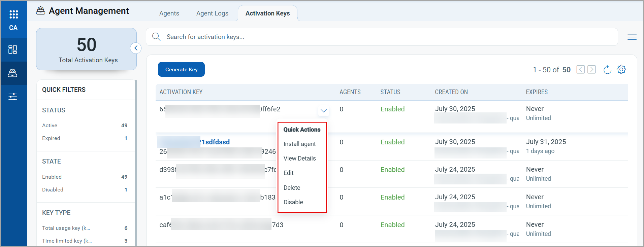644x247 pixels.
Task: Toggle quick actions dropdown arrow on first key
Action: [x=323, y=111]
